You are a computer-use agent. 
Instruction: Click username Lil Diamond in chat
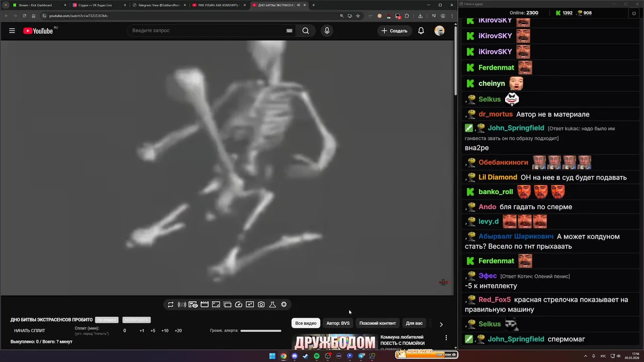click(x=498, y=177)
